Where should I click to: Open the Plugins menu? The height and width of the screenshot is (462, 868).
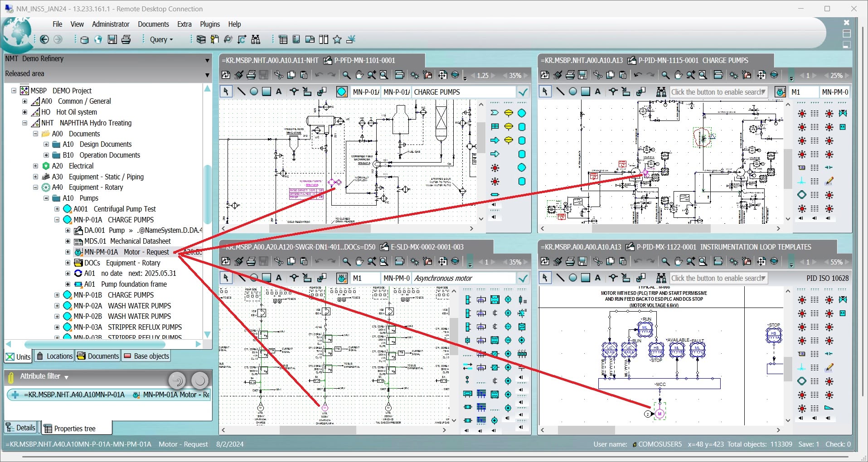tap(209, 24)
